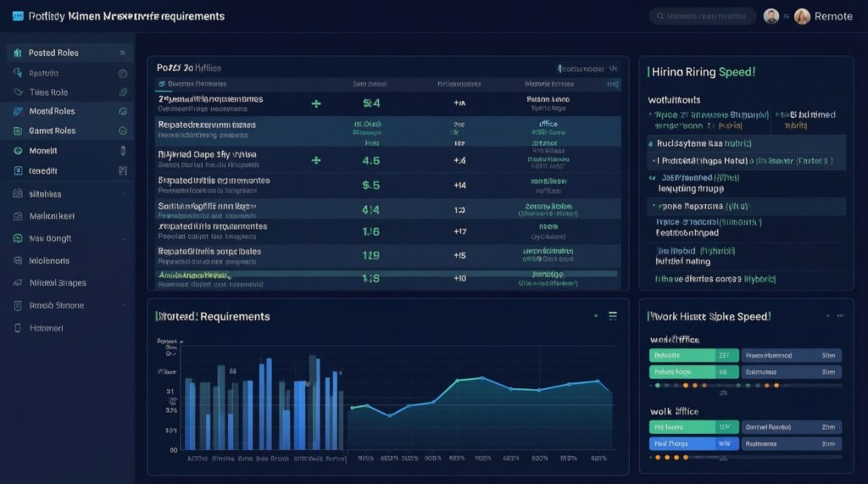The width and height of the screenshot is (868, 484).
Task: Click the Nildeal Sirapes sidebar icon
Action: click(x=18, y=283)
